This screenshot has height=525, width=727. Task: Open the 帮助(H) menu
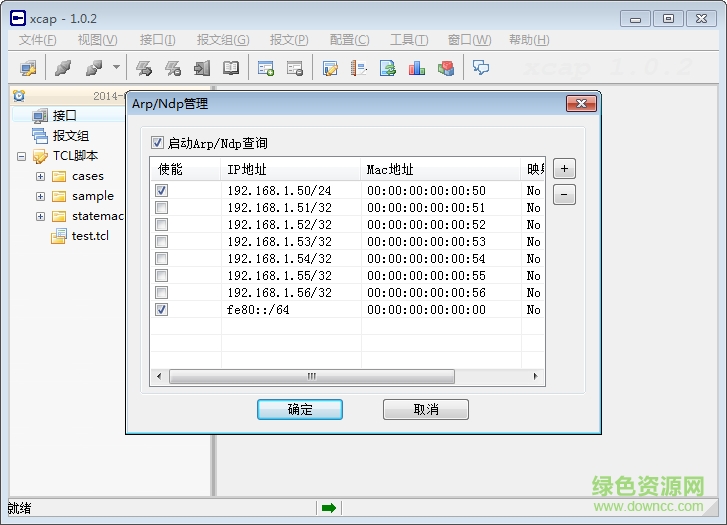click(529, 40)
